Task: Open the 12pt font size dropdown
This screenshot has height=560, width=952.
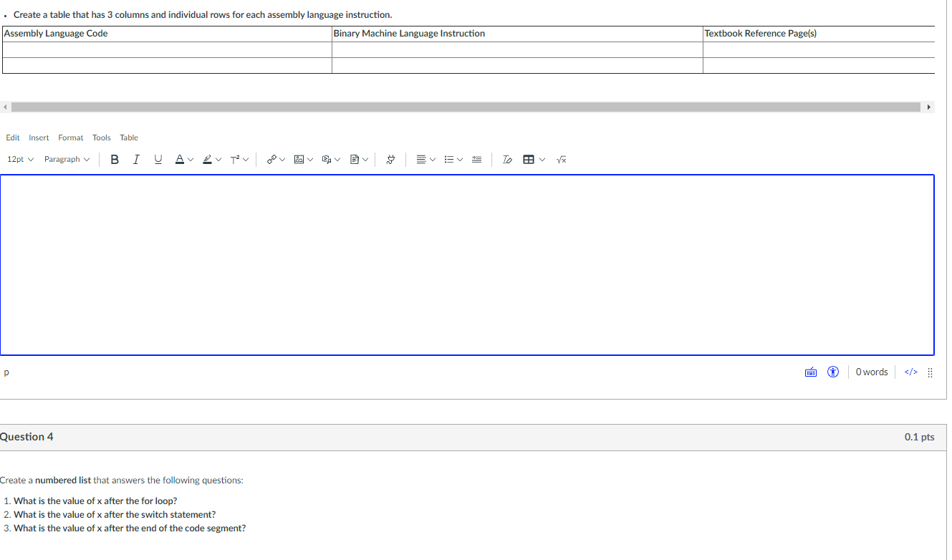Action: 21,159
